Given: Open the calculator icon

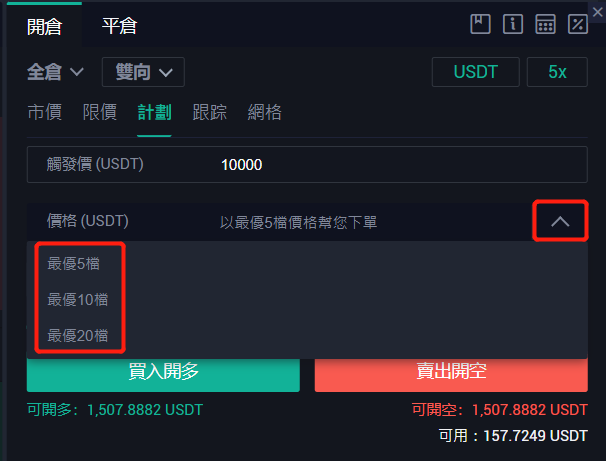Looking at the screenshot, I should [545, 24].
